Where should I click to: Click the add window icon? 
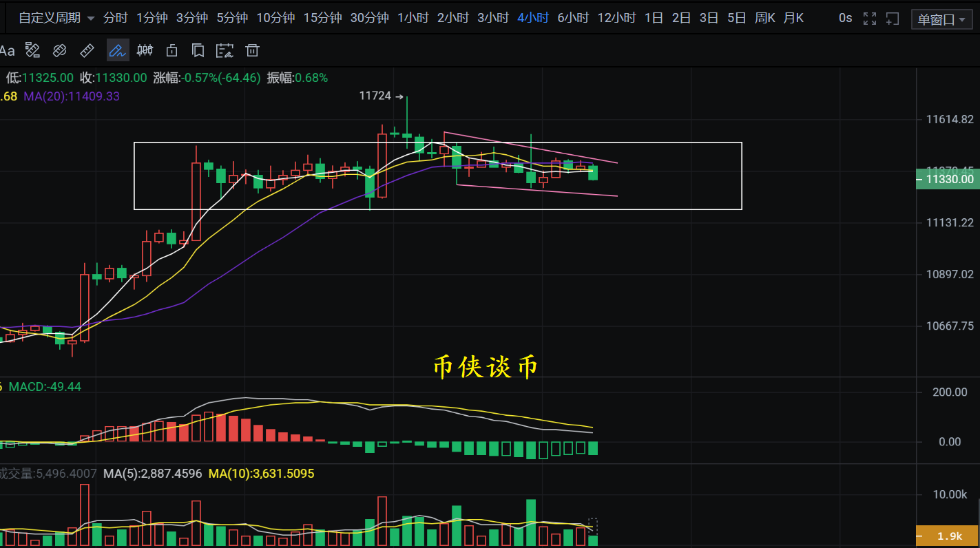(x=893, y=19)
